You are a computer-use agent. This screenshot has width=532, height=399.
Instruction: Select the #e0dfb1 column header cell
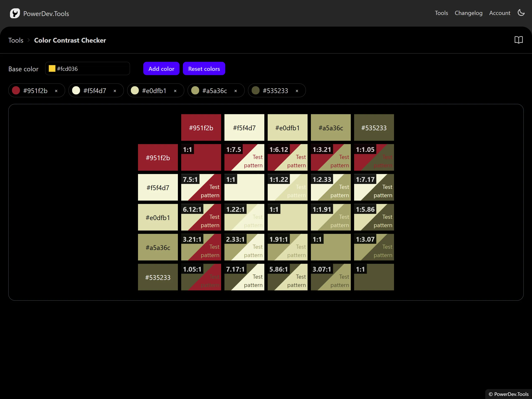288,127
